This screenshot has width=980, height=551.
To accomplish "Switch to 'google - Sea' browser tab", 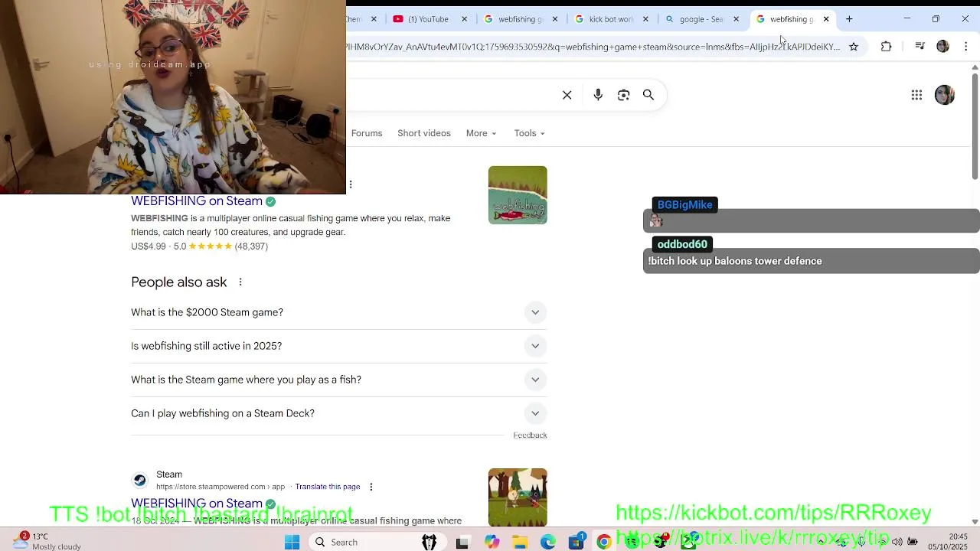I will tap(701, 19).
